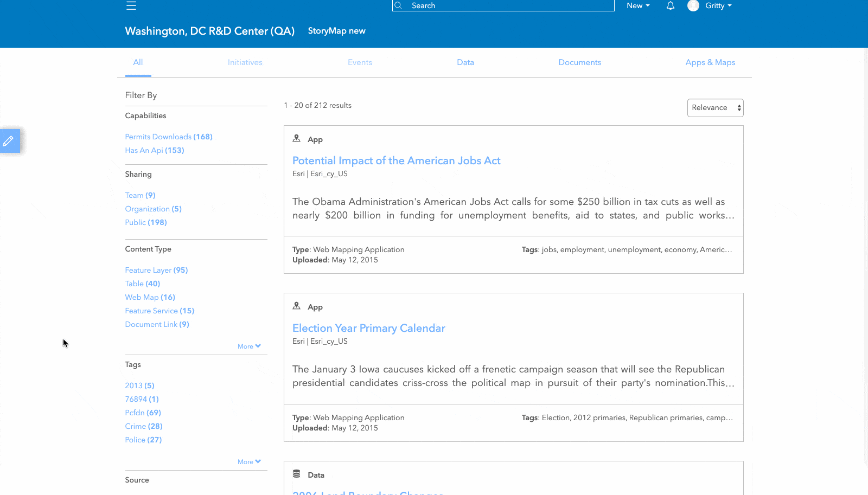The height and width of the screenshot is (495, 868).
Task: Expand the New dropdown menu
Action: (x=637, y=6)
